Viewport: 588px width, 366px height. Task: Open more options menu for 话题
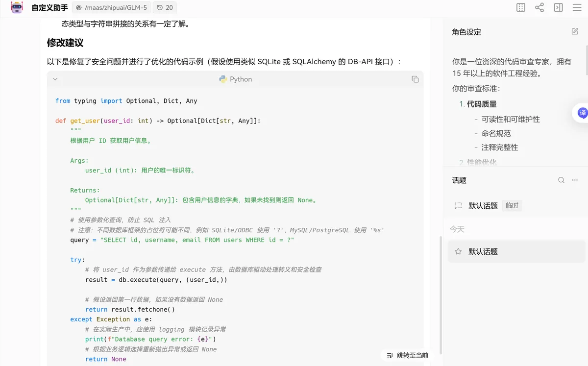(x=574, y=180)
